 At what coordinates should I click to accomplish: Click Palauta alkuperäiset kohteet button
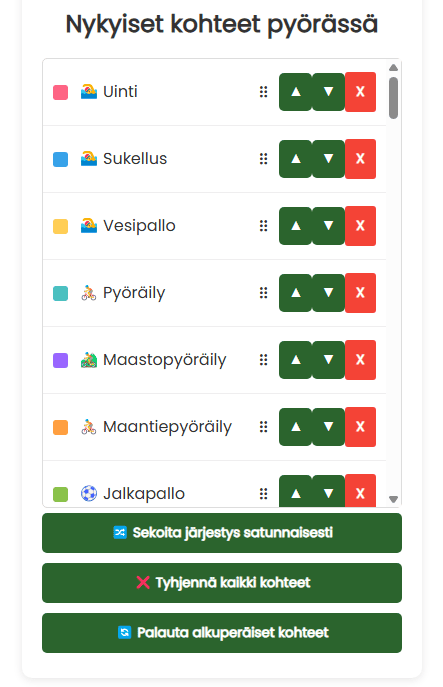pyautogui.click(x=222, y=633)
